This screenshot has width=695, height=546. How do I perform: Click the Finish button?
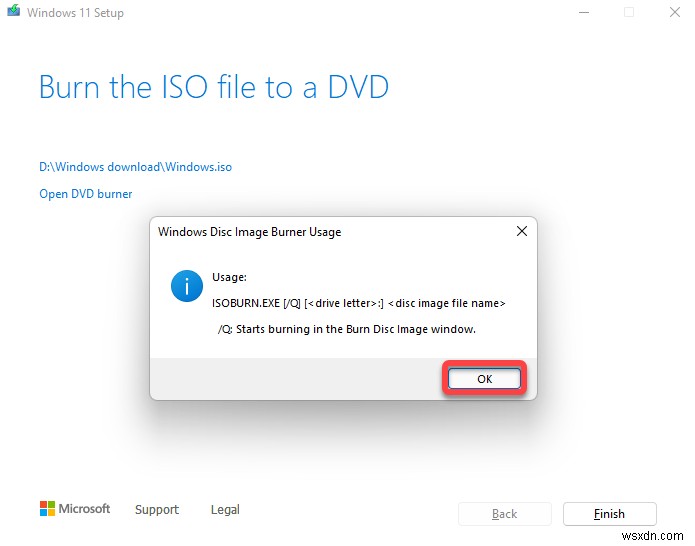(x=609, y=514)
